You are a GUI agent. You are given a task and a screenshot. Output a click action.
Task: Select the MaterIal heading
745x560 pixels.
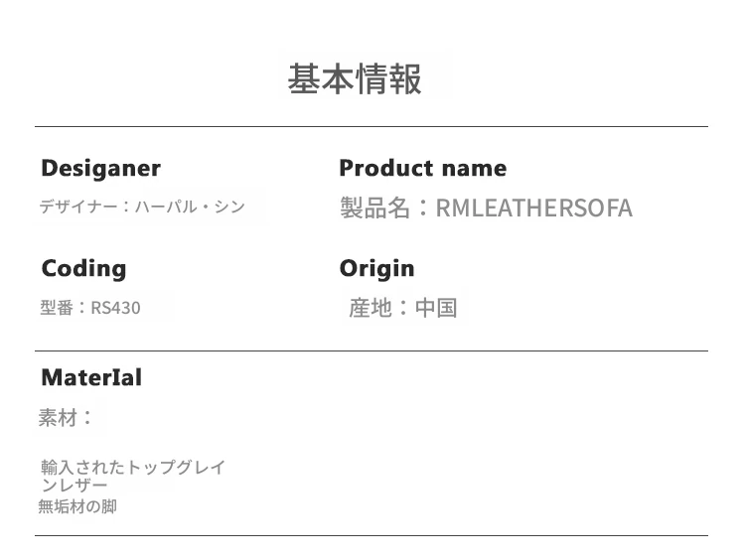click(x=91, y=377)
